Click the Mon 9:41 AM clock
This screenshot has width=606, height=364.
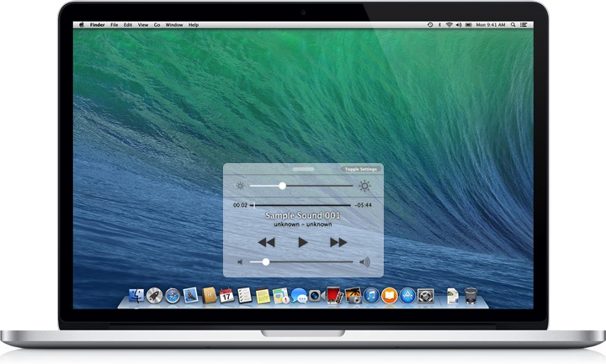[x=491, y=24]
